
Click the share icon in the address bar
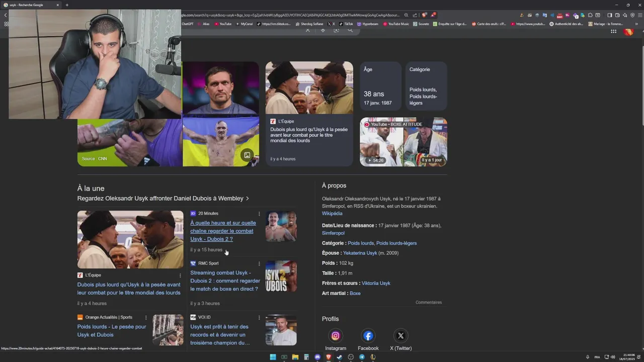[415, 15]
